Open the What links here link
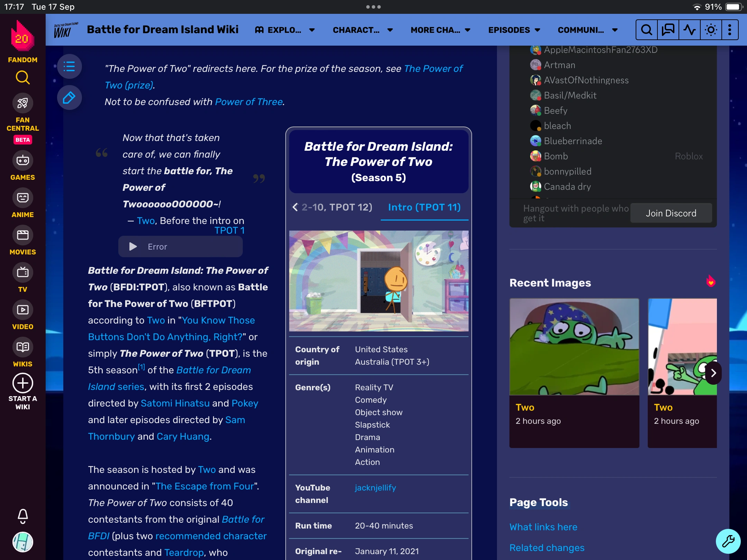 point(543,527)
